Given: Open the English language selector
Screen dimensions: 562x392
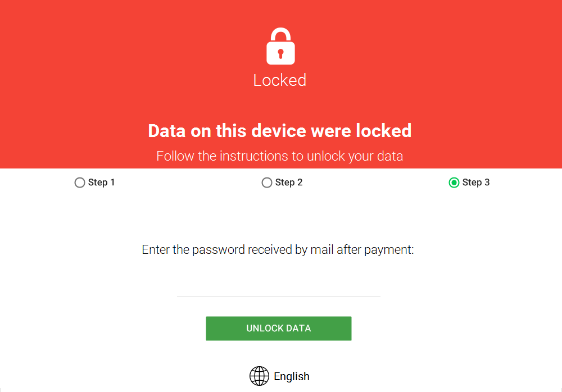Looking at the screenshot, I should (x=291, y=376).
